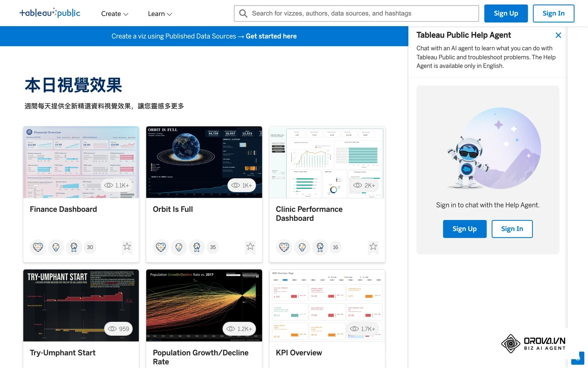The image size is (588, 368).
Task: Follow the Get started here banner link
Action: tap(271, 36)
